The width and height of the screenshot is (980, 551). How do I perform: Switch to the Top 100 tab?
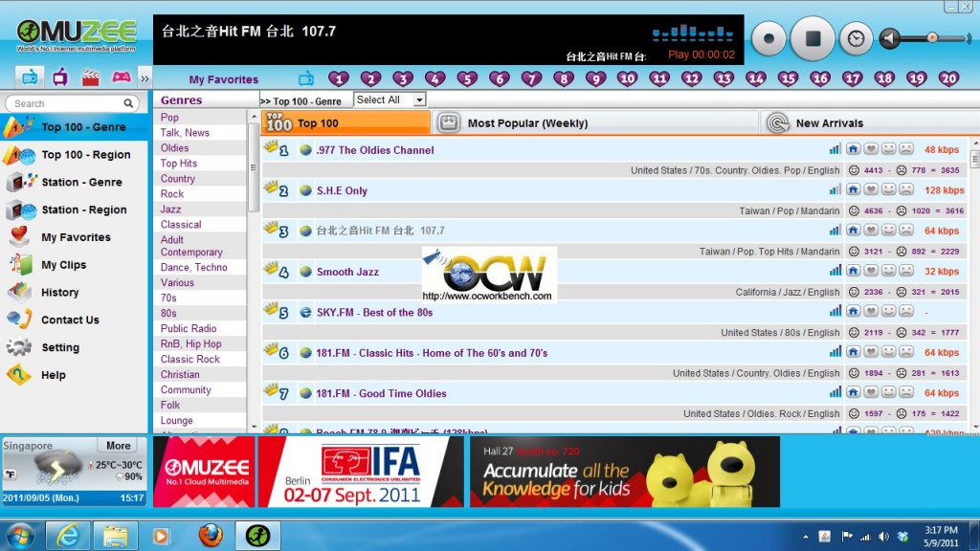(346, 123)
